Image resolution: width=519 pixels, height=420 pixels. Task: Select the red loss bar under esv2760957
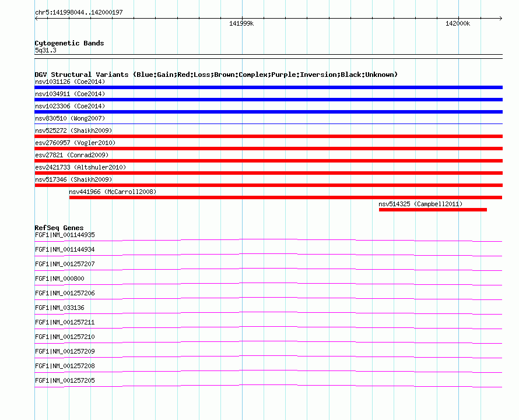[268, 149]
